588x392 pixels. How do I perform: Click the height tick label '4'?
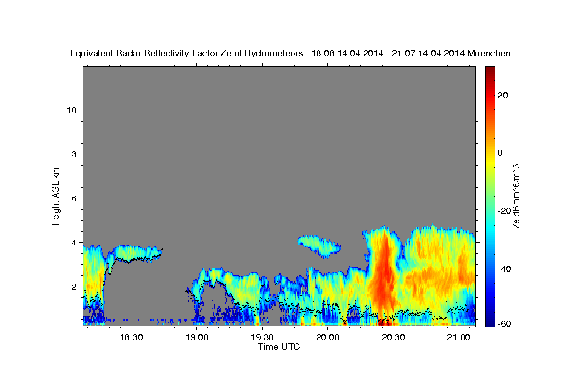[74, 242]
